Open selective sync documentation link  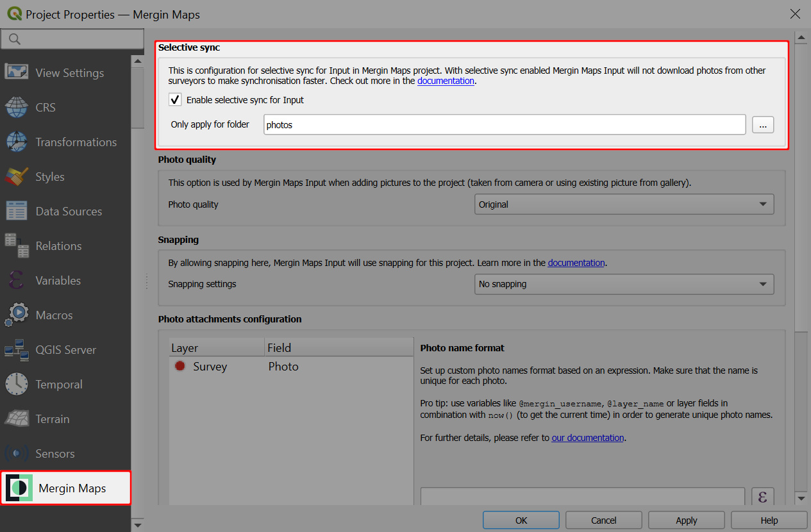pyautogui.click(x=446, y=81)
